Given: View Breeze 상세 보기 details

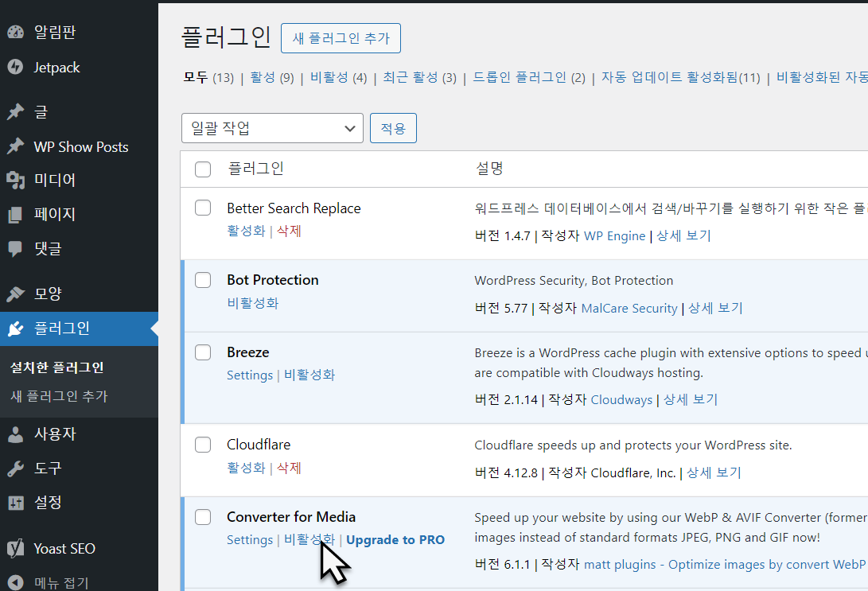Looking at the screenshot, I should tap(691, 399).
